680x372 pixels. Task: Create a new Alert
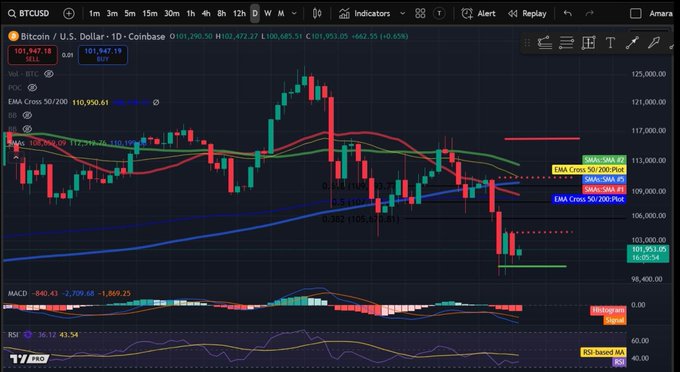point(479,13)
